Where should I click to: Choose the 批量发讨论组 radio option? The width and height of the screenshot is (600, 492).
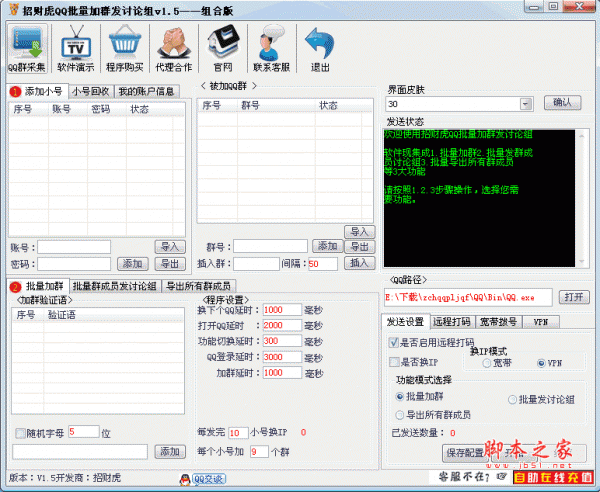point(512,400)
